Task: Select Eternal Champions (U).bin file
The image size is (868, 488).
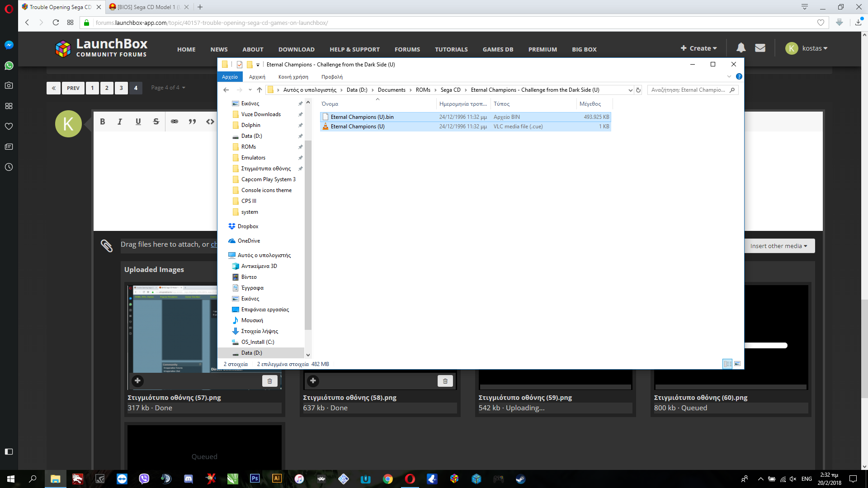Action: click(x=465, y=117)
